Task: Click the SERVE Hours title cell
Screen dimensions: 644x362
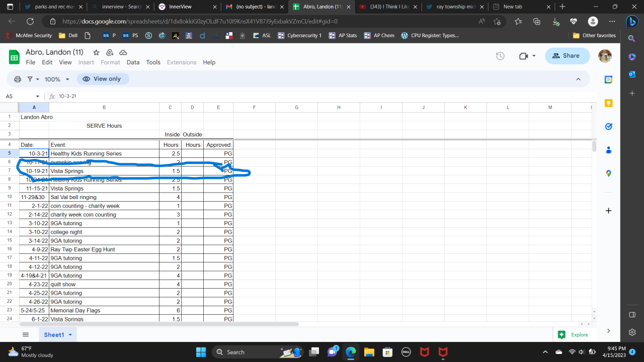Action: tap(104, 126)
